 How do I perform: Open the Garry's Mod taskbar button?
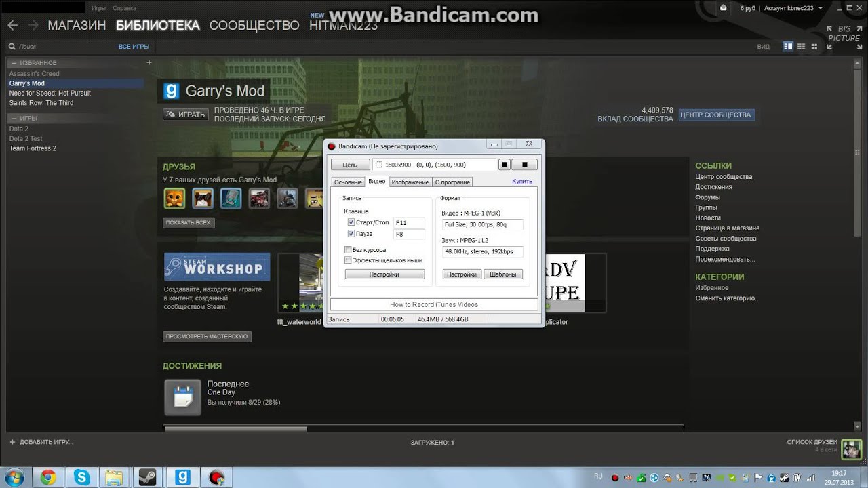tap(182, 477)
